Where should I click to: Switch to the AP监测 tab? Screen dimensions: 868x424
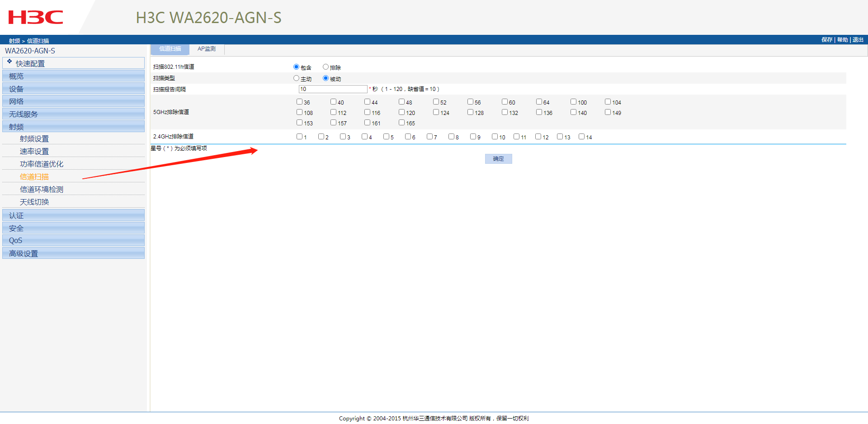(x=207, y=49)
